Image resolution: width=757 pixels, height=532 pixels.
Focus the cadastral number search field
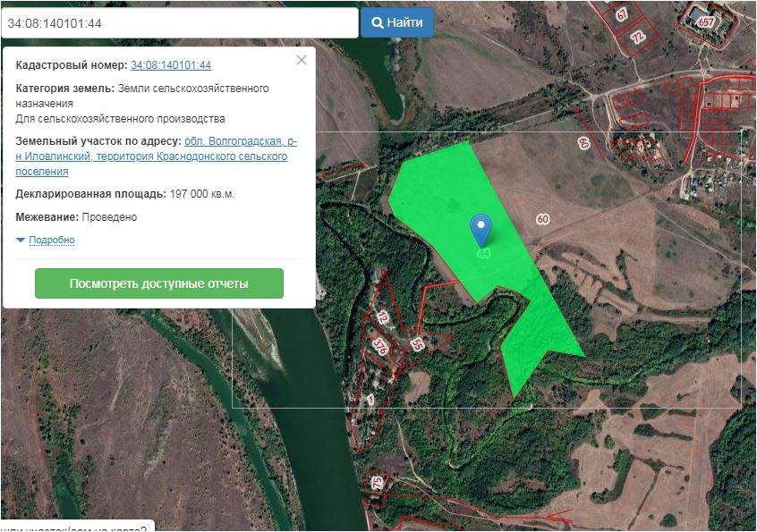point(179,23)
